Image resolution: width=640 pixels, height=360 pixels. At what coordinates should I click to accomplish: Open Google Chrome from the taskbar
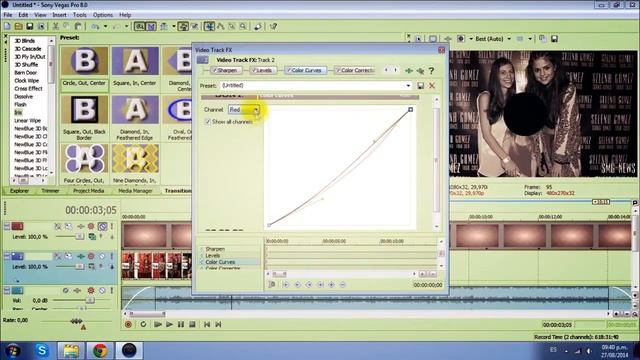(x=100, y=350)
